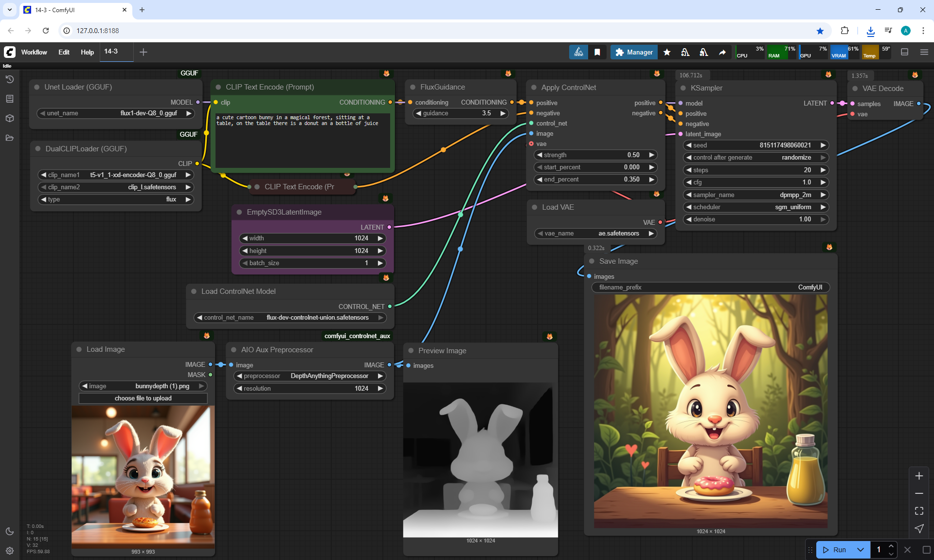The width and height of the screenshot is (934, 560).
Task: Adjust the ControlNet strength slider field
Action: pyautogui.click(x=595, y=155)
